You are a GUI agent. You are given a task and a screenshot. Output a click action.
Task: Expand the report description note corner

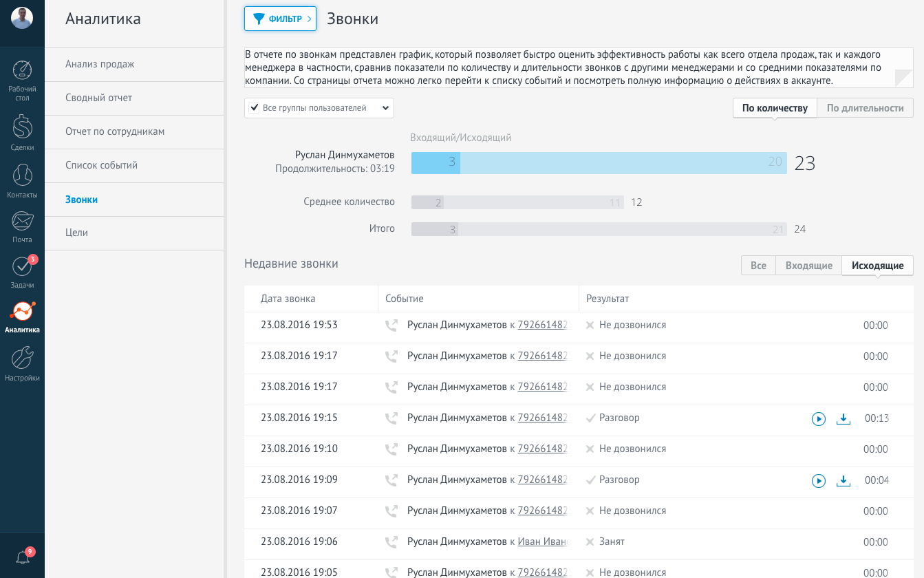pyautogui.click(x=903, y=78)
